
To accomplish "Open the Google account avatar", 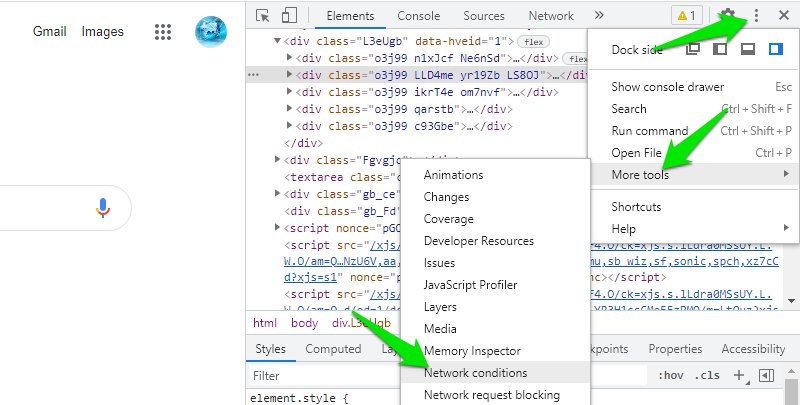I will click(211, 32).
